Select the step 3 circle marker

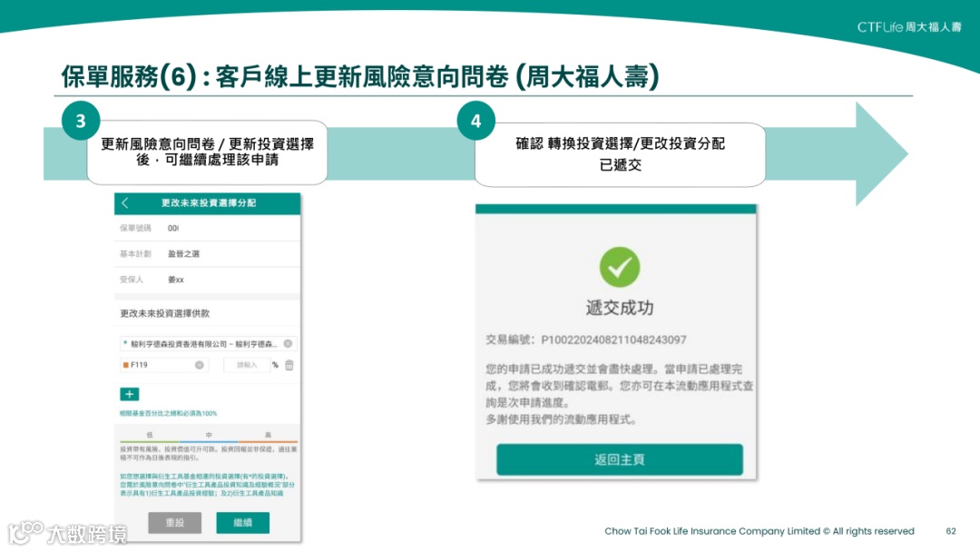coord(79,122)
